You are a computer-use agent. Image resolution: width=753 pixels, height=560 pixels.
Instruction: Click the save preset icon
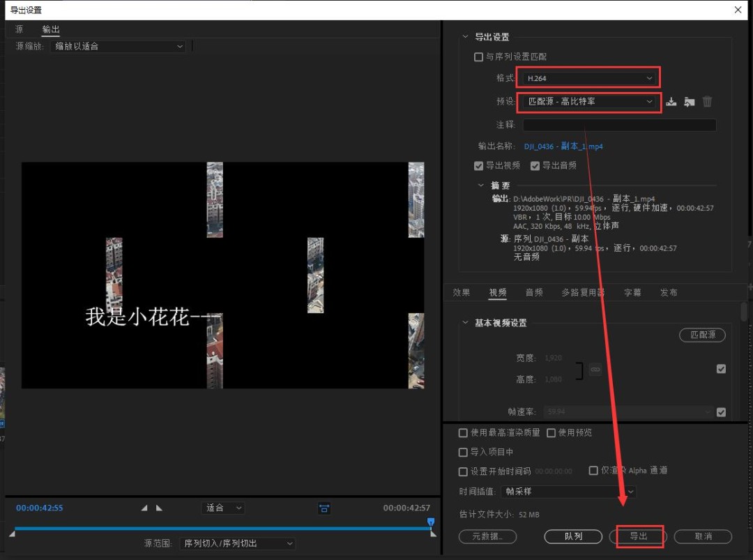pos(671,101)
